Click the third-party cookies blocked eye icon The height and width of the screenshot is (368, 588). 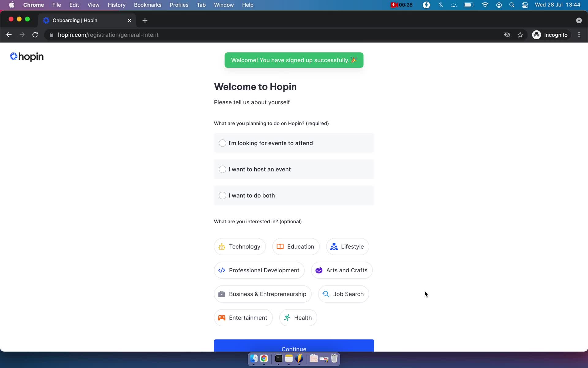tap(507, 35)
